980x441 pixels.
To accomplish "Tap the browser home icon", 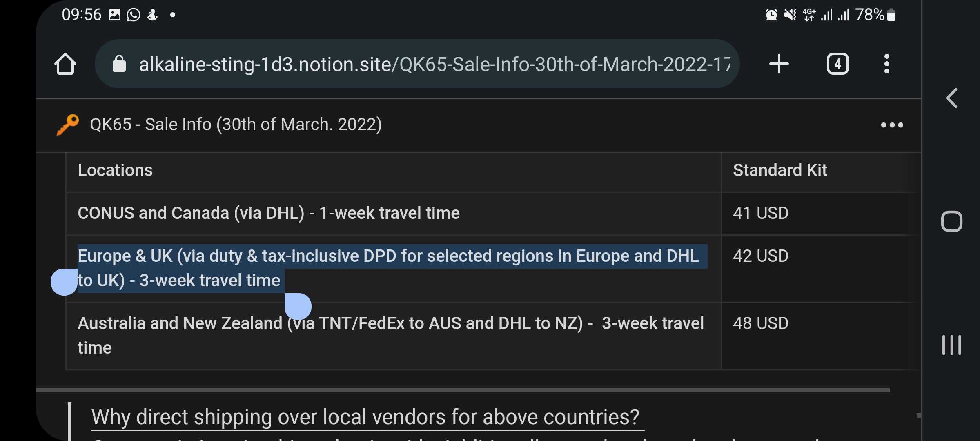I will tap(65, 64).
